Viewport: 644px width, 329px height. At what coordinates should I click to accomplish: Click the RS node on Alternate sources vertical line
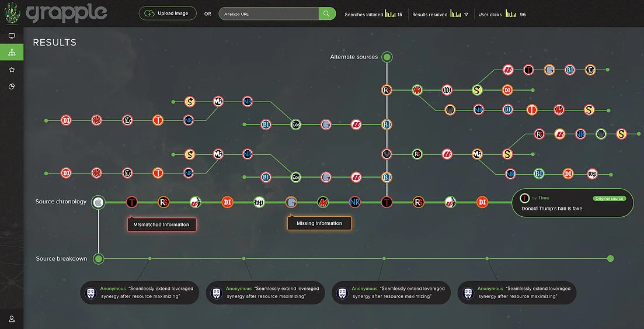tap(387, 90)
